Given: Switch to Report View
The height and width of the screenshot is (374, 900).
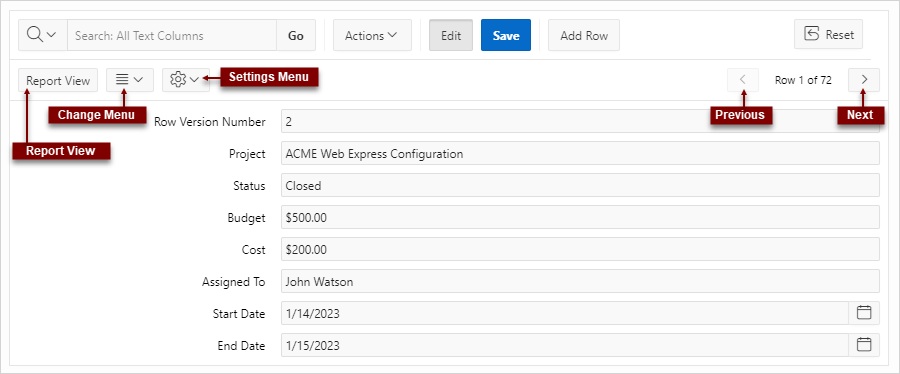Looking at the screenshot, I should pyautogui.click(x=58, y=80).
